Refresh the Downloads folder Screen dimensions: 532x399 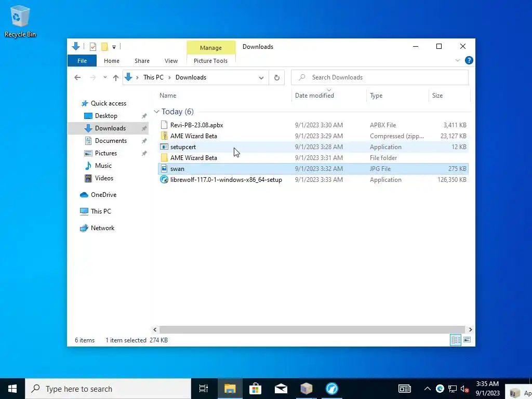tap(277, 78)
